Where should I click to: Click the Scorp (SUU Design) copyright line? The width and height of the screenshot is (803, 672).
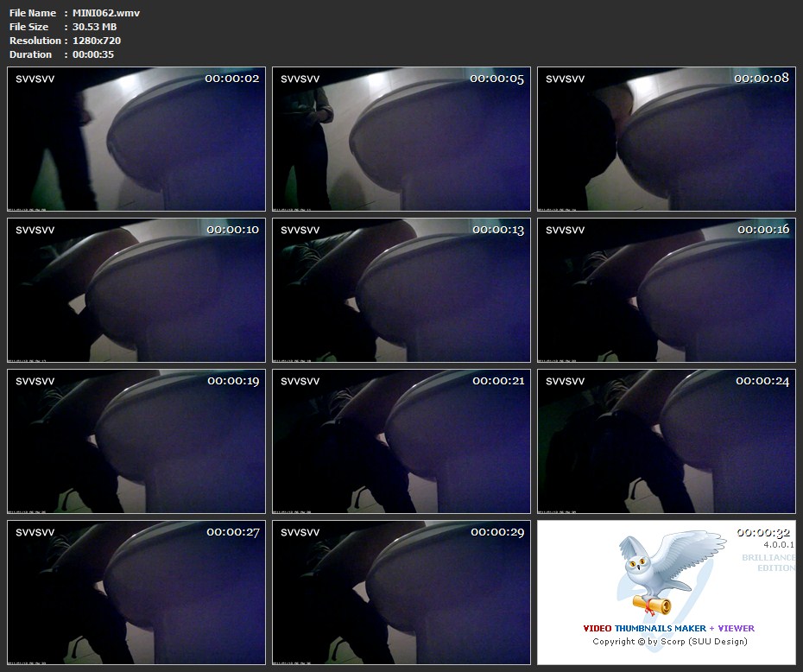(x=669, y=642)
